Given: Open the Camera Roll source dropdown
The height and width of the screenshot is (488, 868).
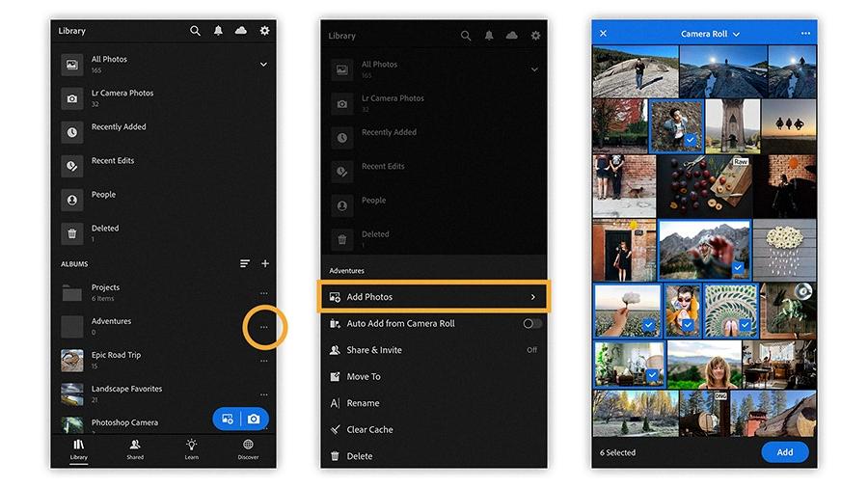Looking at the screenshot, I should (x=710, y=34).
